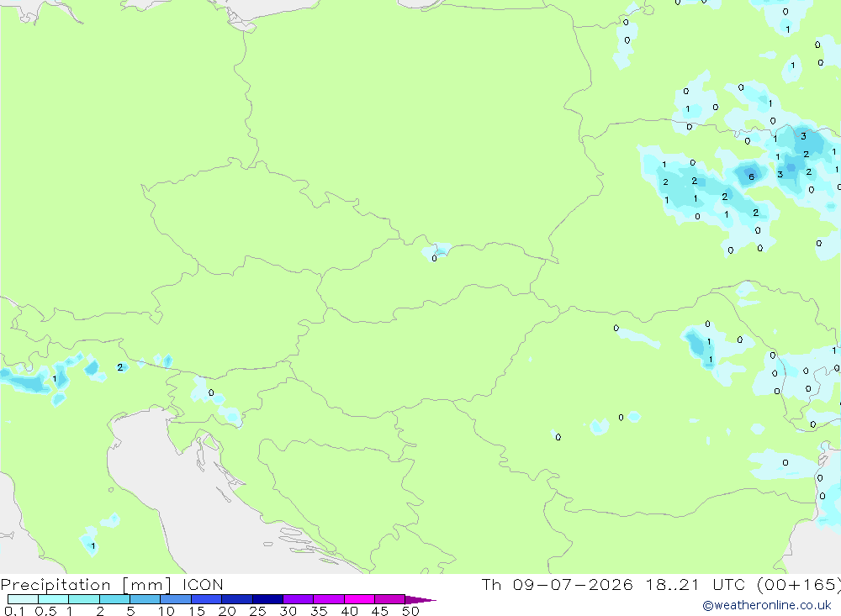Click the 'Precipitation [mm] ICON' title text
The height and width of the screenshot is (616, 841).
pos(112,585)
